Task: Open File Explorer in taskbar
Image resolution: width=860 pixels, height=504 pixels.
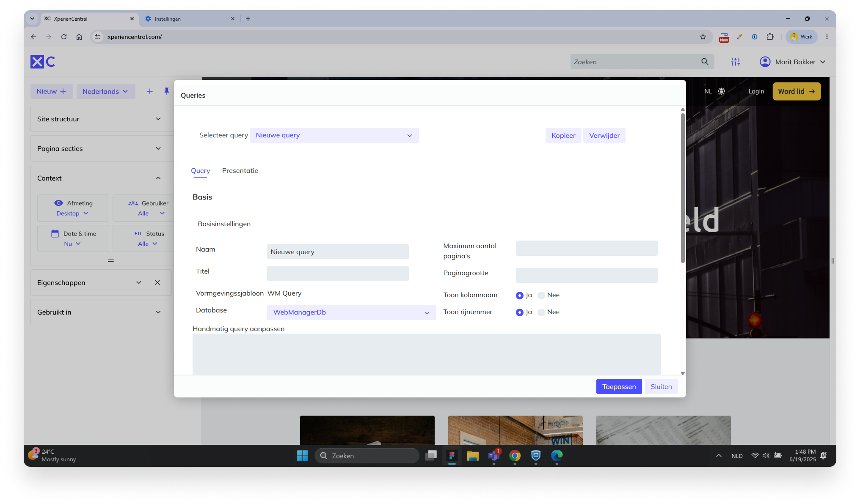Action: tap(473, 456)
